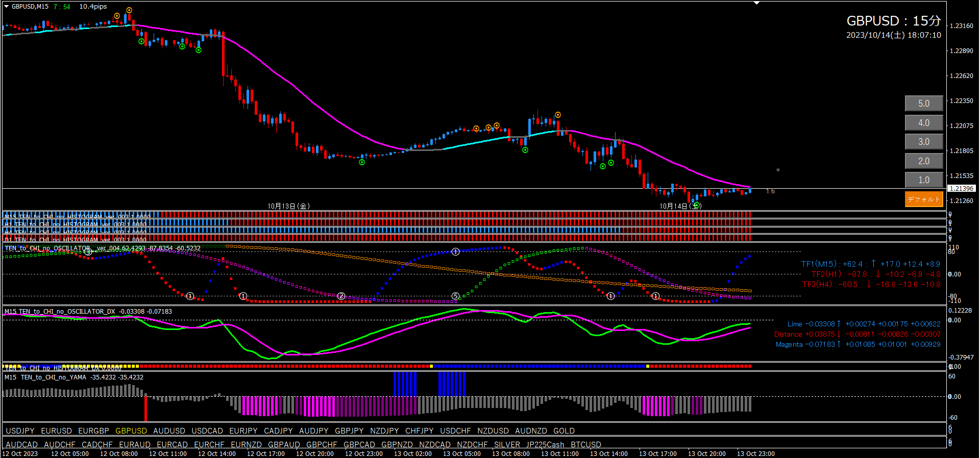The image size is (980, 458).
Task: Switch chart to CADJPY symbol
Action: pyautogui.click(x=278, y=431)
